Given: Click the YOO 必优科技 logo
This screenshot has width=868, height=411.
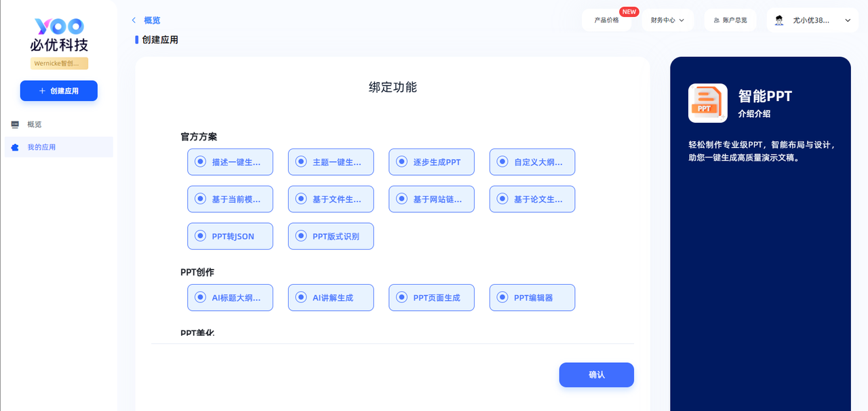Looking at the screenshot, I should pos(59,35).
